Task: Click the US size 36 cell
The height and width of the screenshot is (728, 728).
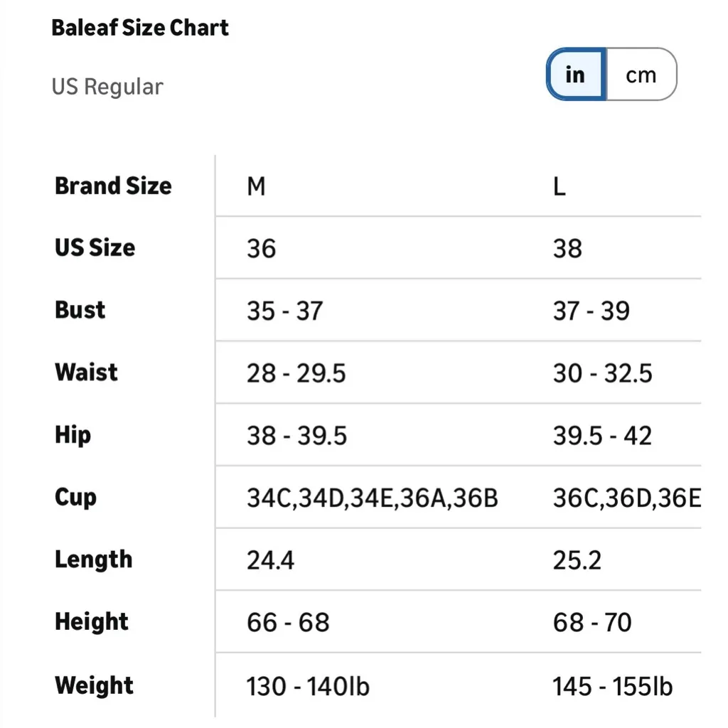Action: [261, 249]
